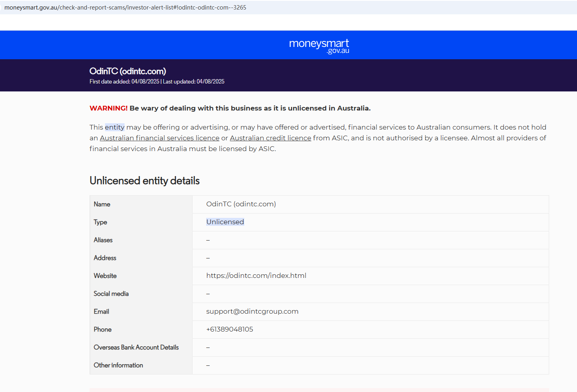The width and height of the screenshot is (577, 392).
Task: Click the Type row label
Action: tap(100, 222)
